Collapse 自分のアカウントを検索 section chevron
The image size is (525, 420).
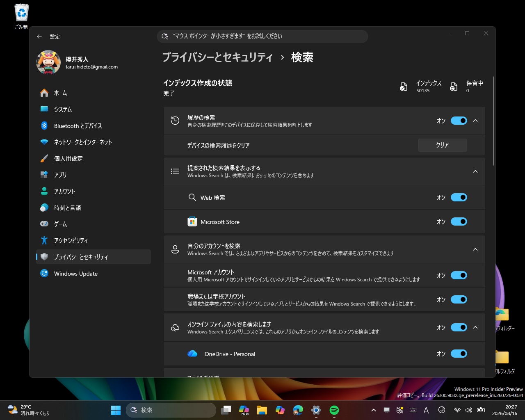coord(475,249)
